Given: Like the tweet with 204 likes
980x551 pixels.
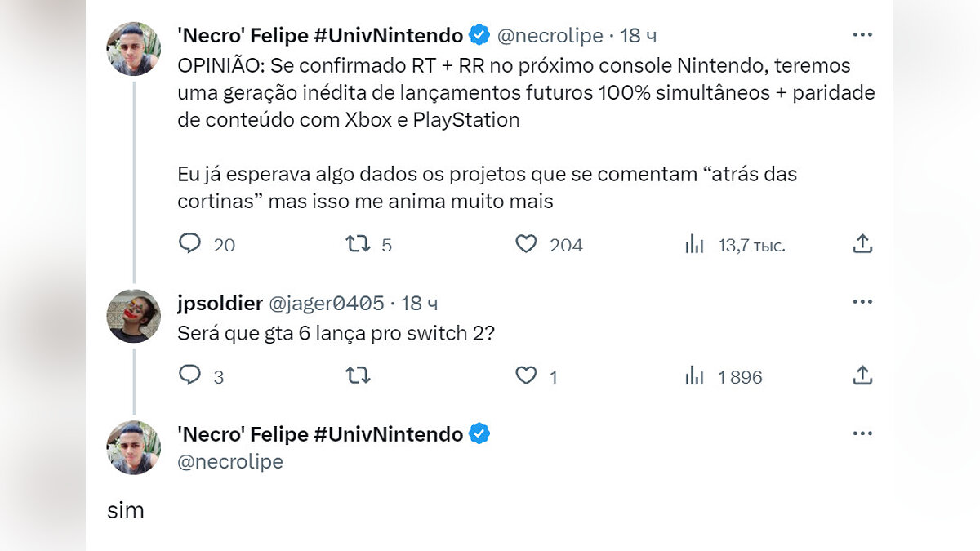Looking at the screenshot, I should pos(527,244).
